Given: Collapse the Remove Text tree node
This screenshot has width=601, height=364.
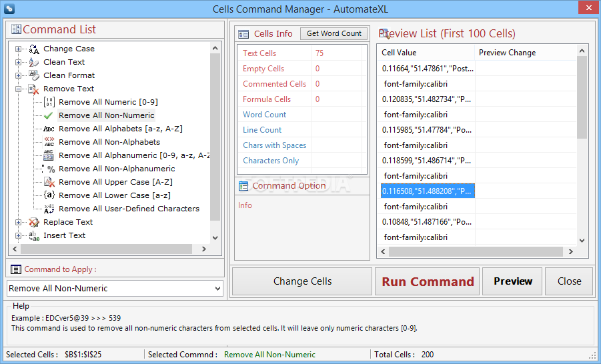Looking at the screenshot, I should 18,89.
